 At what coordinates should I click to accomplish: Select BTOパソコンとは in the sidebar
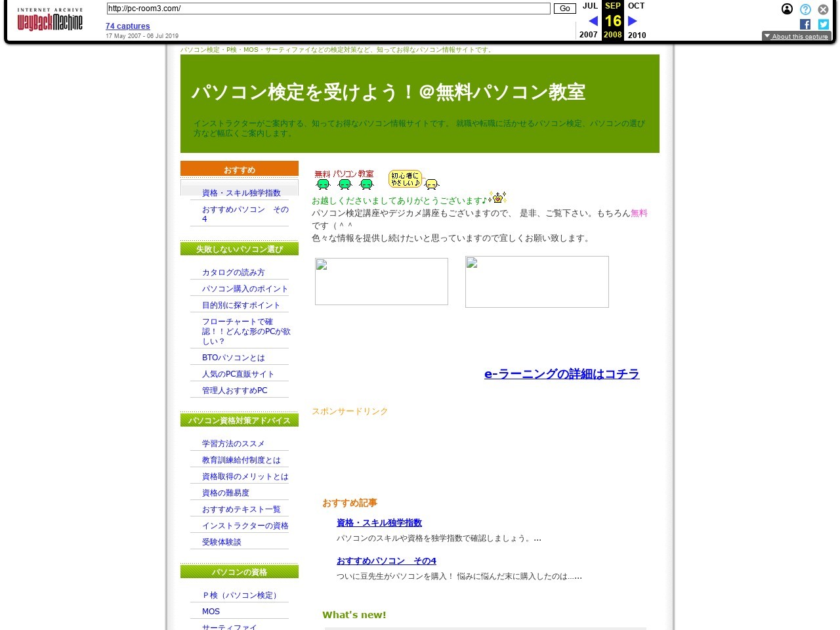(233, 357)
